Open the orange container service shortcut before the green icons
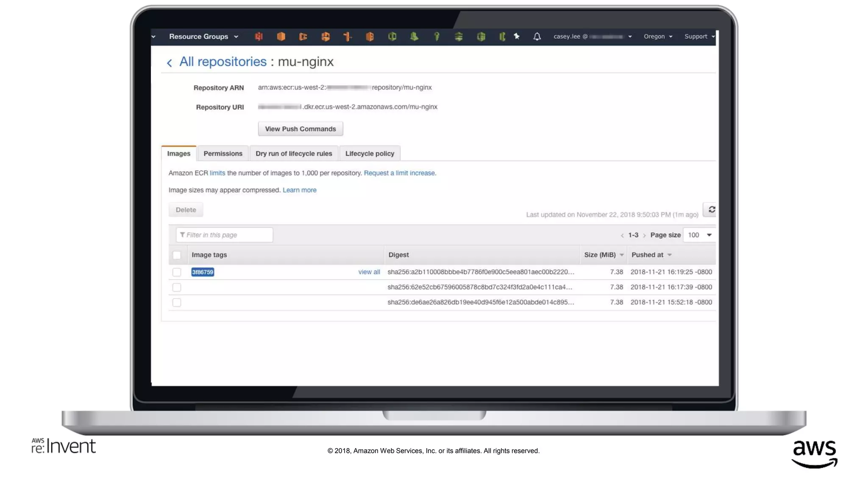The image size is (868, 488). (370, 37)
